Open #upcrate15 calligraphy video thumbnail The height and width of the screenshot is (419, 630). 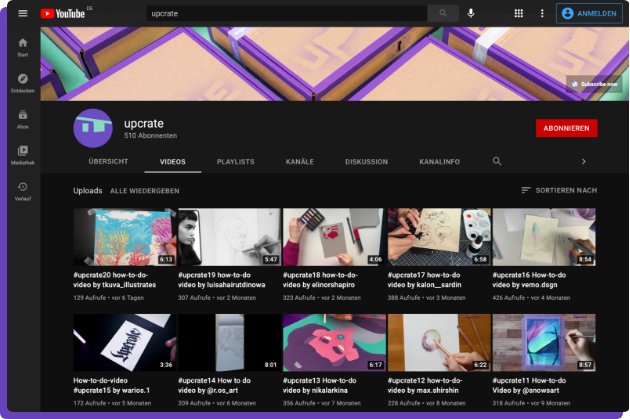point(125,342)
